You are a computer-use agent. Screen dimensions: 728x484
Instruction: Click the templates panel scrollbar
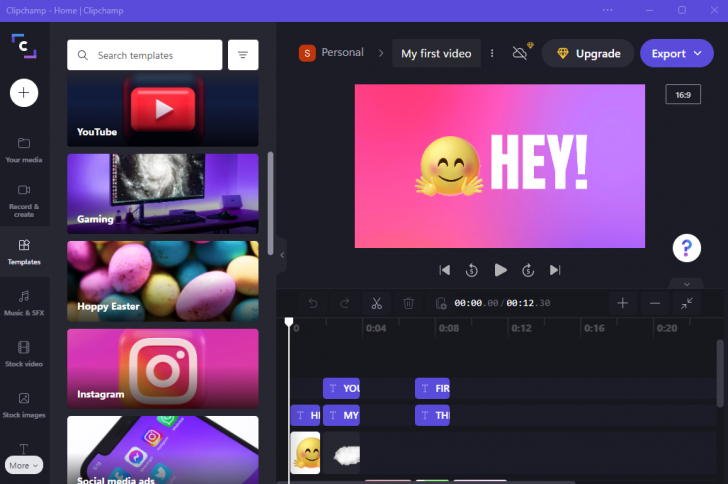pyautogui.click(x=270, y=203)
